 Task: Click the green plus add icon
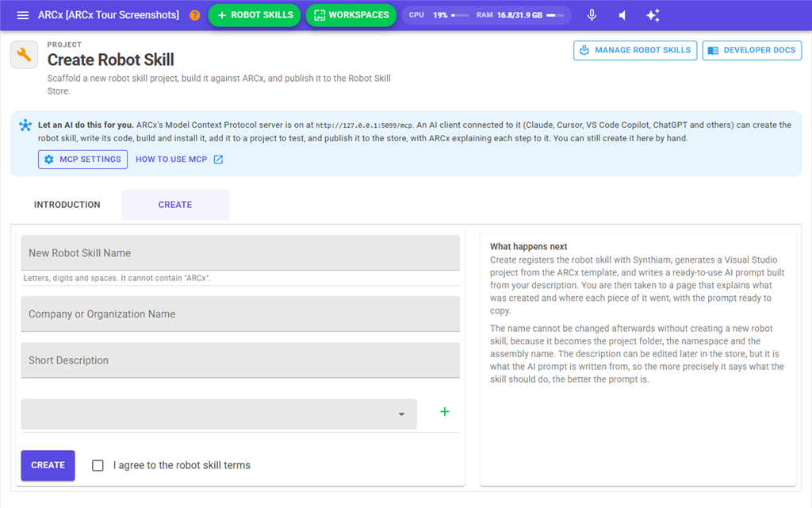pos(444,412)
